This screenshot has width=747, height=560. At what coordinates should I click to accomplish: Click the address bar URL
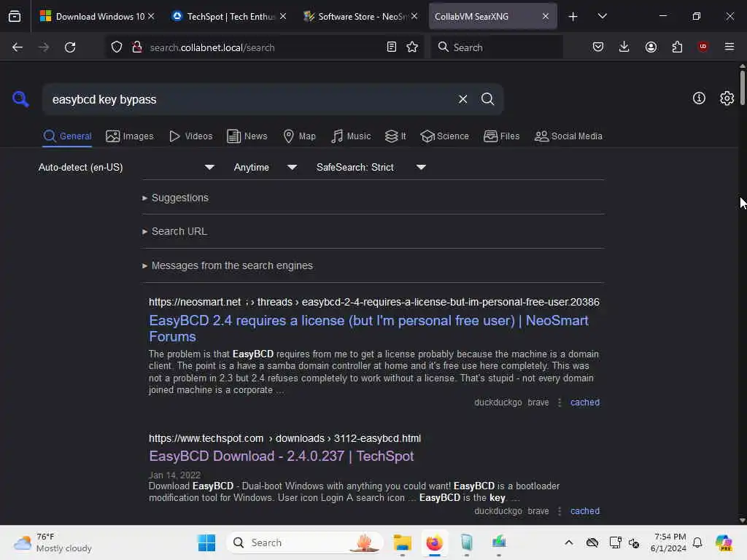click(212, 47)
